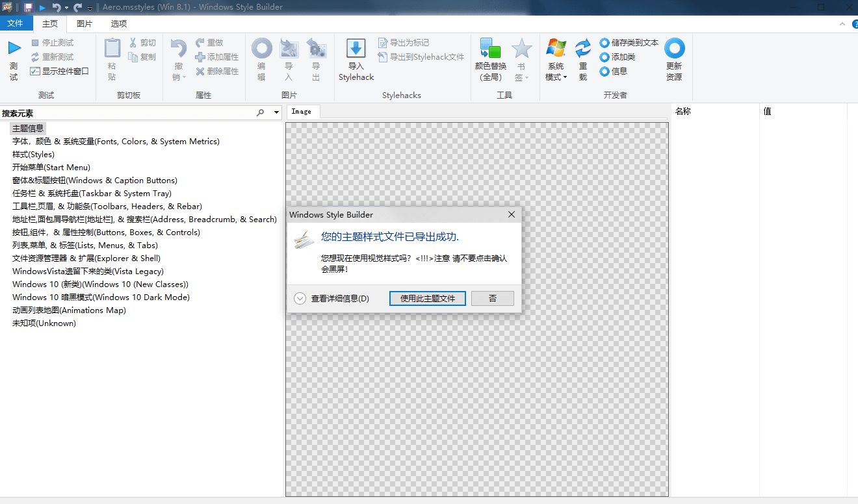This screenshot has height=504, width=858.
Task: Toggle the 显示控件窗口 checkbox
Action: tap(35, 71)
